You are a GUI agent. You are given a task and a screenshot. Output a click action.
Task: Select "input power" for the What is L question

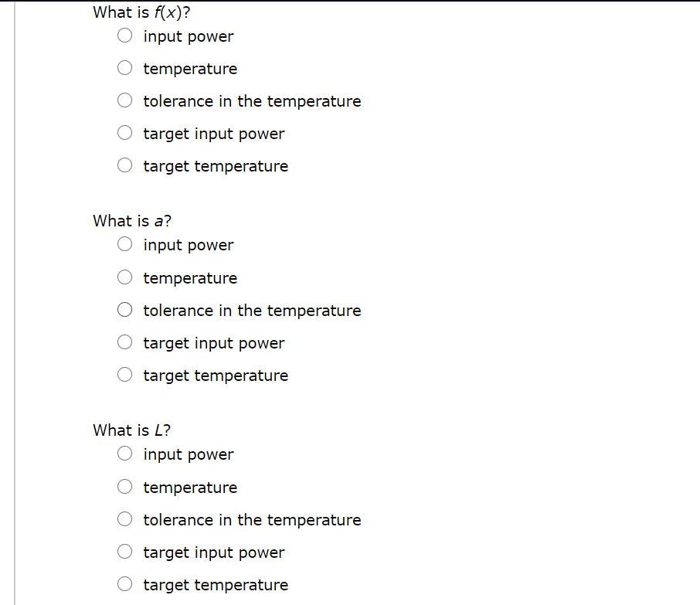tap(124, 454)
